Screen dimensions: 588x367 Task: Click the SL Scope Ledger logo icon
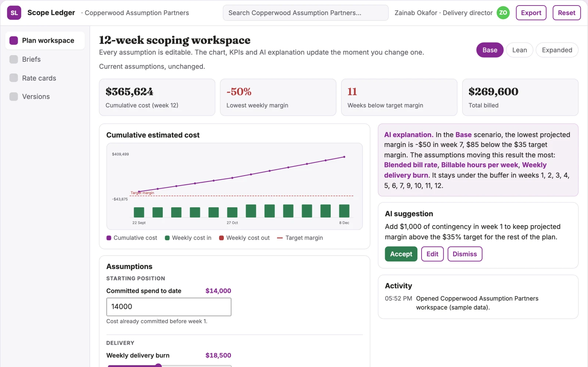pos(14,13)
